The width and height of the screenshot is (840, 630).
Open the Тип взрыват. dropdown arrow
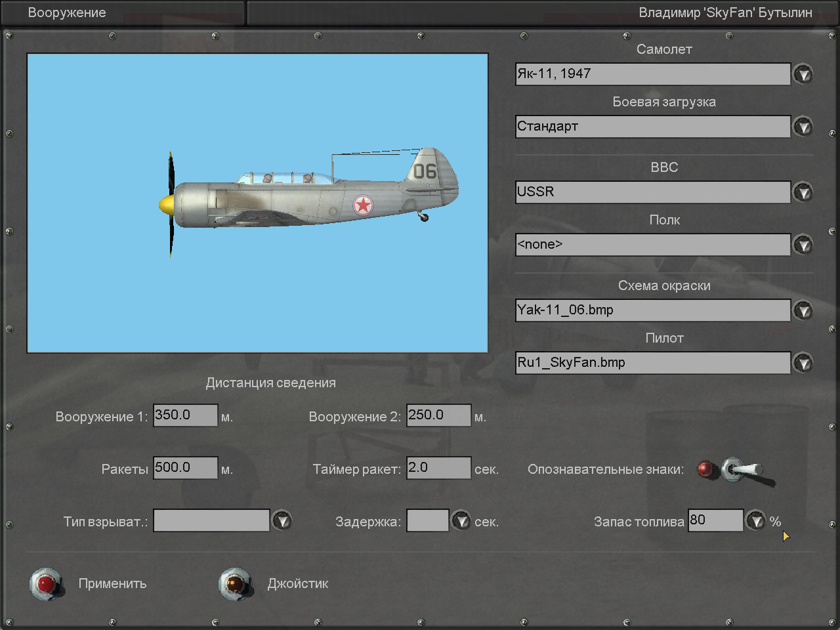click(x=282, y=521)
